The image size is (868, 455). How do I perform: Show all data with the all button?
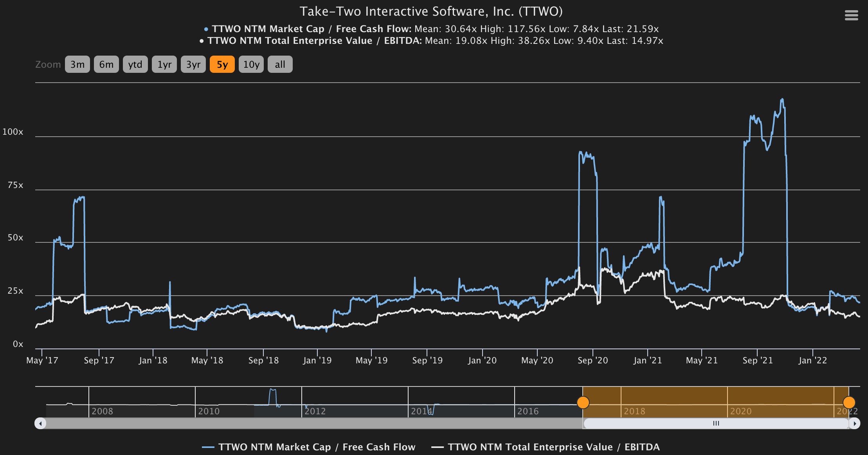tap(280, 65)
